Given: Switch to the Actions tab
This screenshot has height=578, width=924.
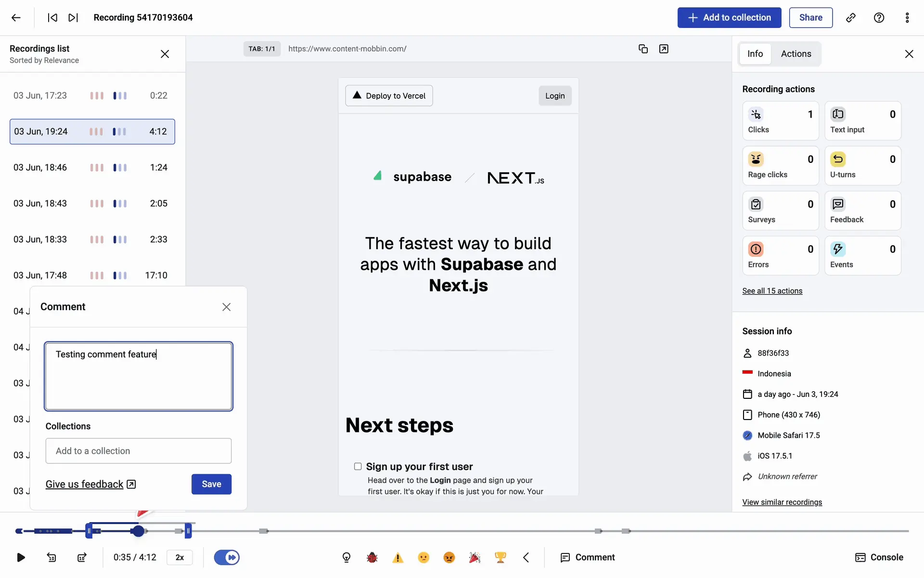Looking at the screenshot, I should [x=796, y=54].
